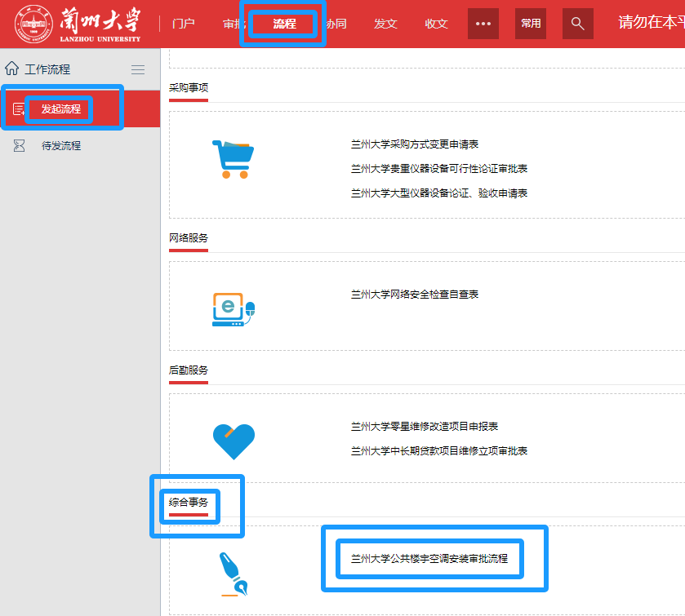Collapse the sidebar using the hamburger icon
The height and width of the screenshot is (616, 685).
click(x=138, y=69)
